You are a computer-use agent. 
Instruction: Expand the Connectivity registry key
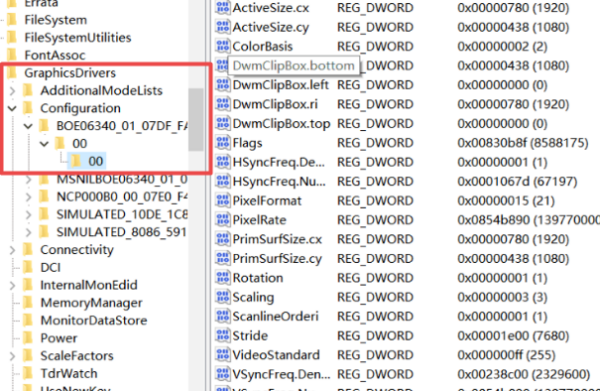point(12,250)
